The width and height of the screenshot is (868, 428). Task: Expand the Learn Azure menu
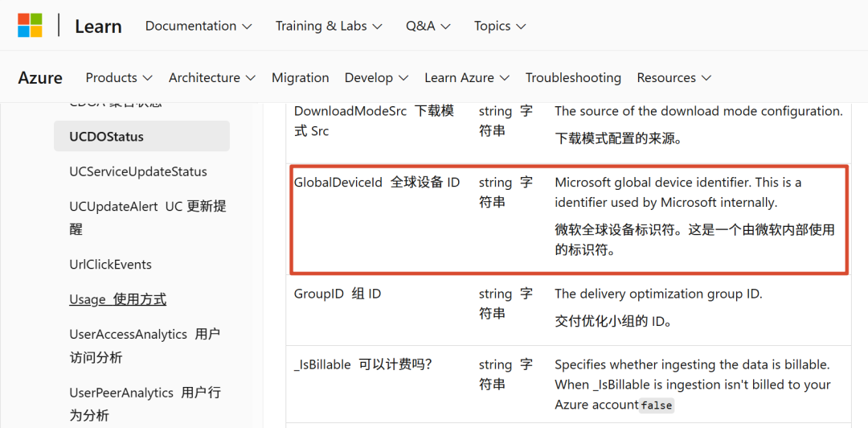tap(467, 77)
